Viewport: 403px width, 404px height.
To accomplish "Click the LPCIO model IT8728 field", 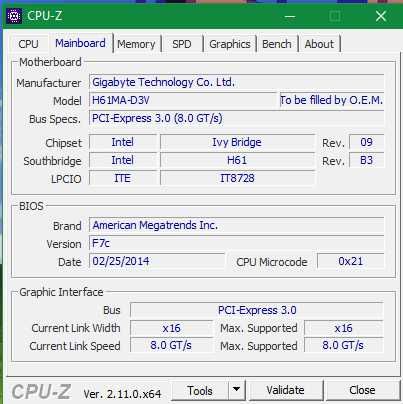I will [237, 178].
